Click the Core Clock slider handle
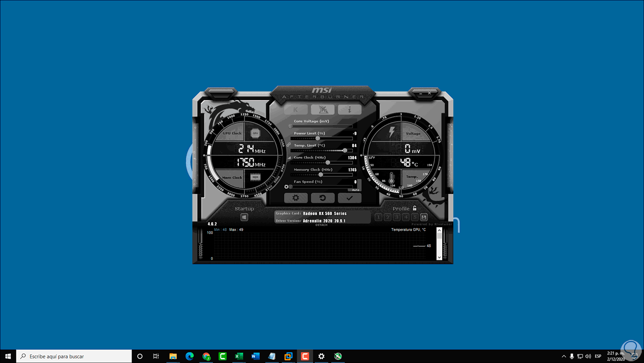 point(328,163)
